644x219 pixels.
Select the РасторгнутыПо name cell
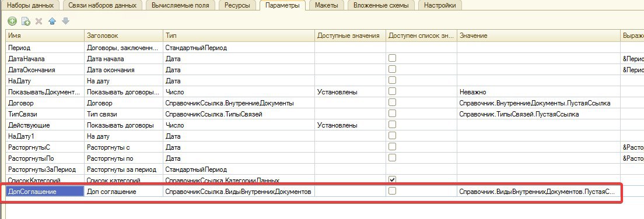pyautogui.click(x=45, y=158)
